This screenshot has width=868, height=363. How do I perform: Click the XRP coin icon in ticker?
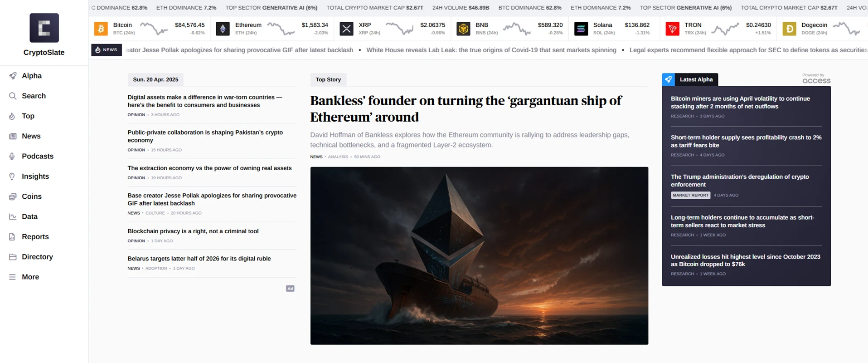tap(346, 29)
